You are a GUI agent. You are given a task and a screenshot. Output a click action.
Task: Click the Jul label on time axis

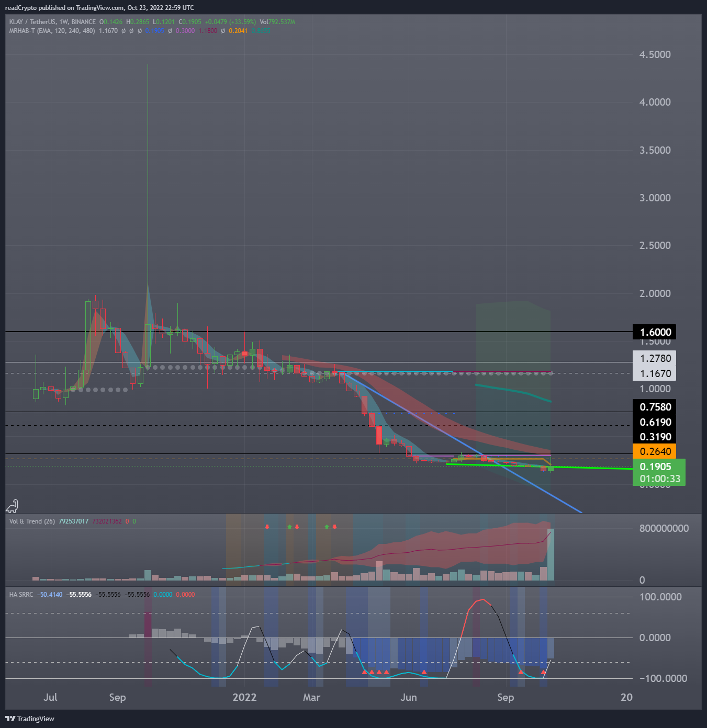[x=50, y=697]
